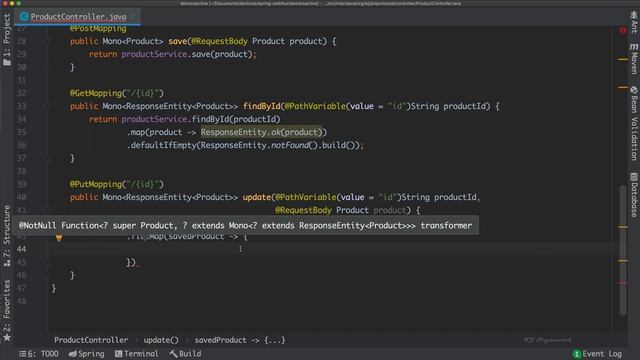Open the Event Log

click(x=598, y=353)
